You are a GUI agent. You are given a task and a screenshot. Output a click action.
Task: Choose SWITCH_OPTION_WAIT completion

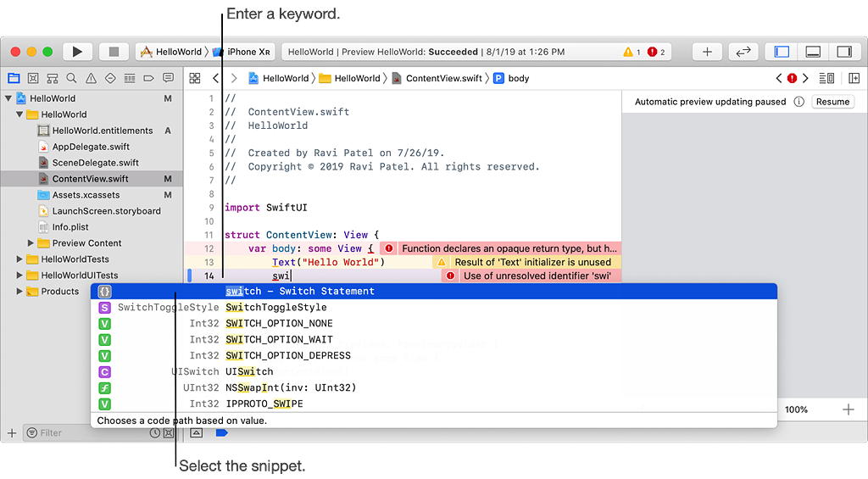pos(434,339)
